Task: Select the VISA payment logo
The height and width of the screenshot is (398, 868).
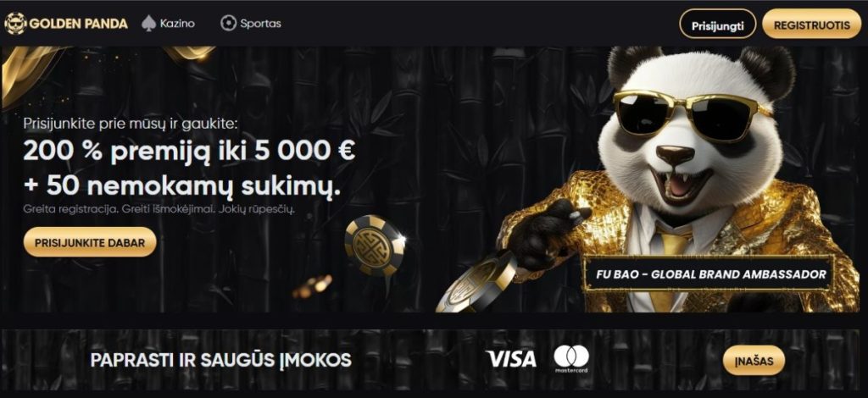Action: tap(511, 359)
